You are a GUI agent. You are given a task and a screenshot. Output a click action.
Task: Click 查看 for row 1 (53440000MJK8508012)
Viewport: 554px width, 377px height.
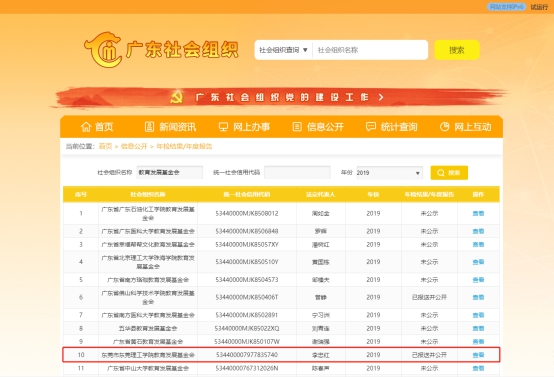point(478,213)
